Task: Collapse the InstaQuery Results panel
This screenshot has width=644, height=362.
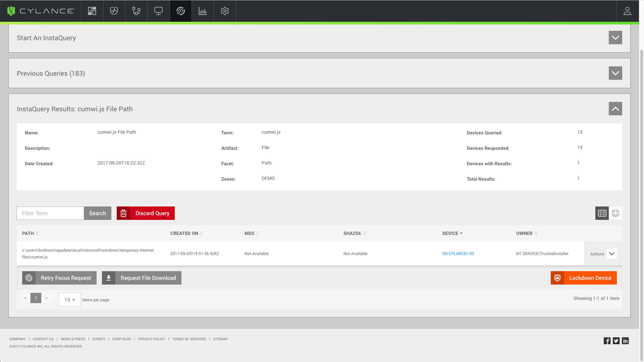Action: (615, 109)
